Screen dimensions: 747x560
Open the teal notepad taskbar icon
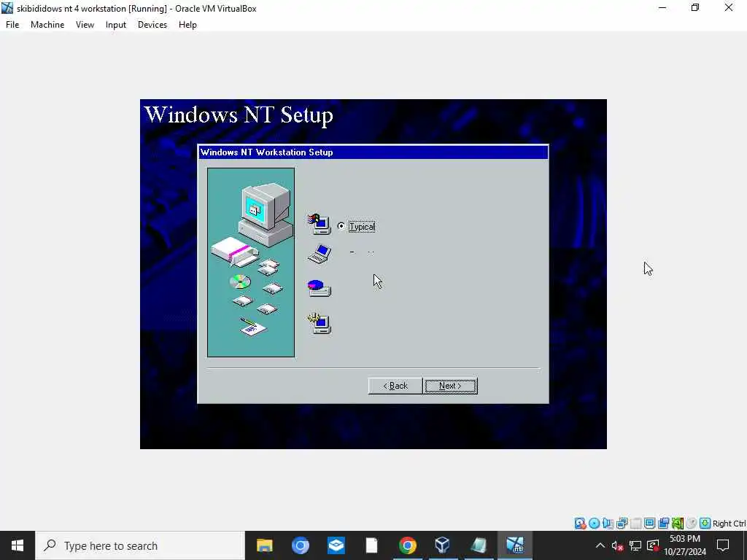(479, 545)
